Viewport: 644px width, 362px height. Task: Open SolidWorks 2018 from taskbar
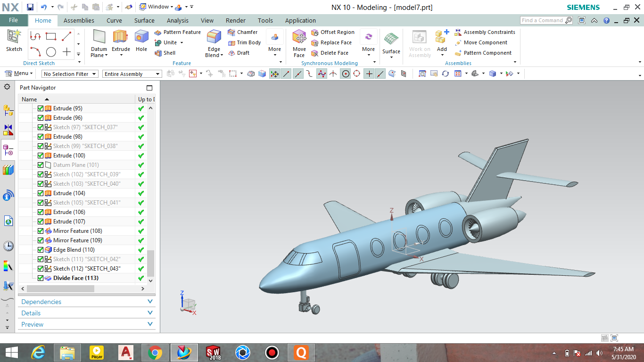(x=213, y=353)
